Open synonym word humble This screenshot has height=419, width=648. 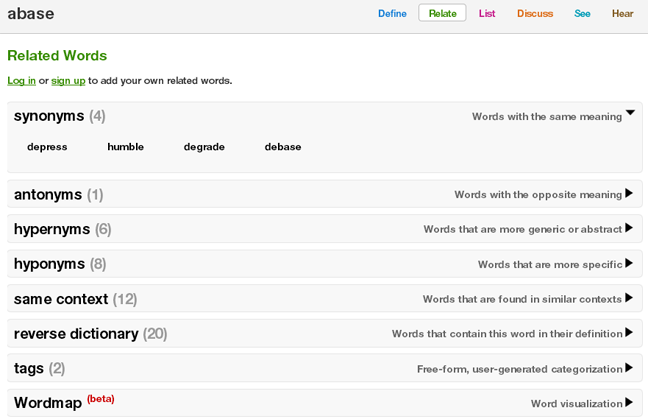coord(126,147)
